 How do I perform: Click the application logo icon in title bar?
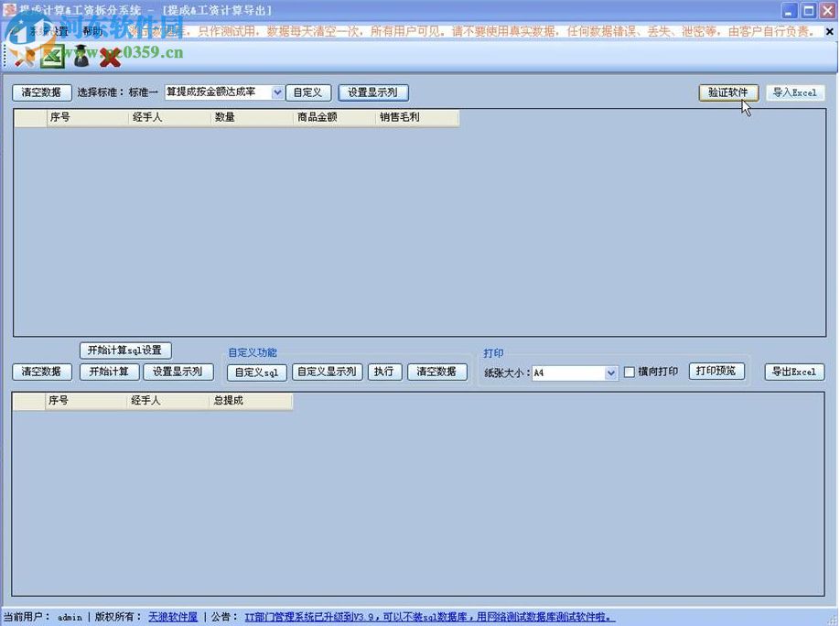coord(7,8)
